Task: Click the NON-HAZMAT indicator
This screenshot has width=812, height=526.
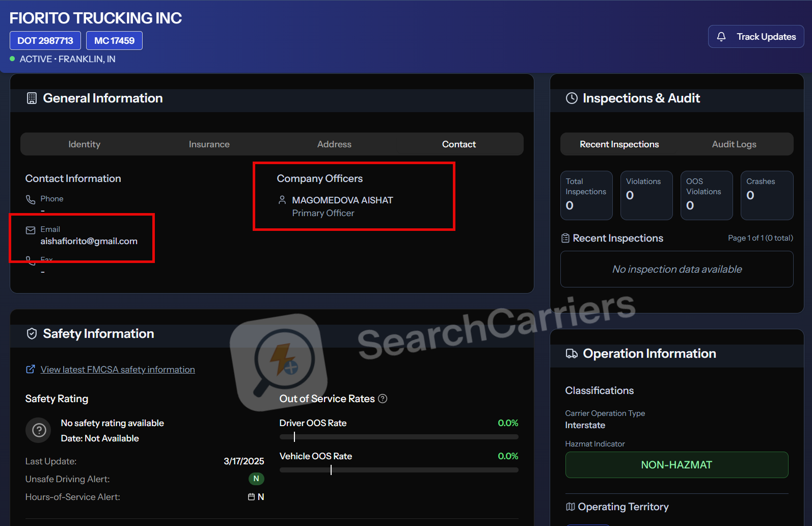Action: (676, 465)
